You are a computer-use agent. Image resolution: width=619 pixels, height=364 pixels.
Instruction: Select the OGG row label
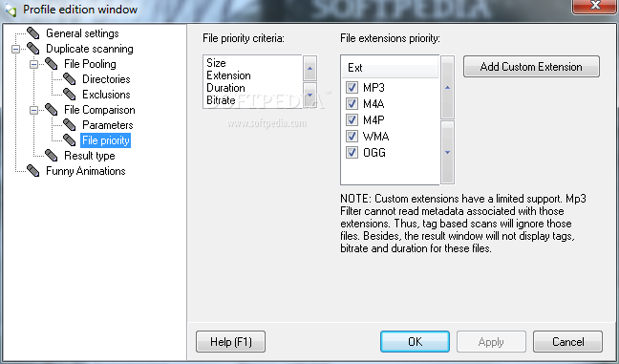click(374, 153)
